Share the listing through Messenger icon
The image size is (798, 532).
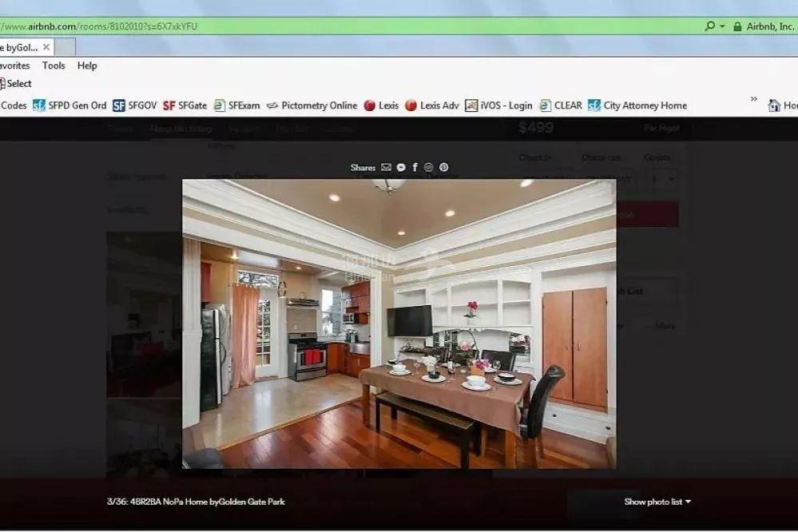coord(401,168)
